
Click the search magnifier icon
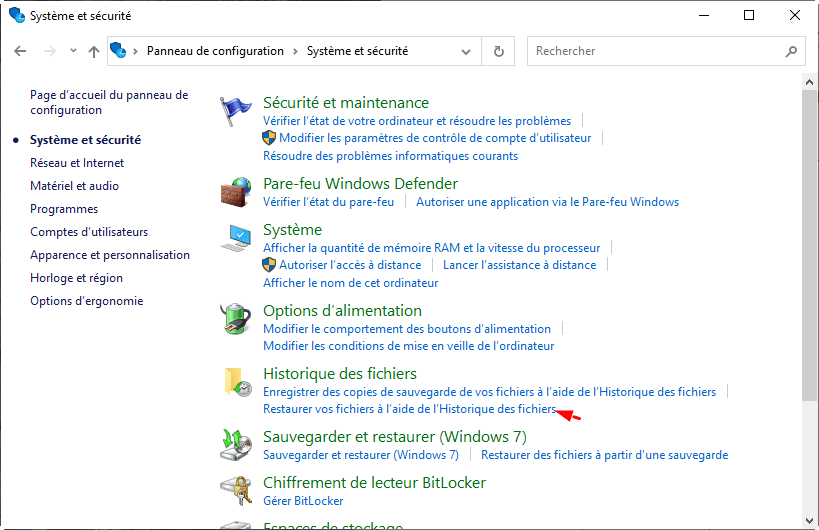click(791, 51)
